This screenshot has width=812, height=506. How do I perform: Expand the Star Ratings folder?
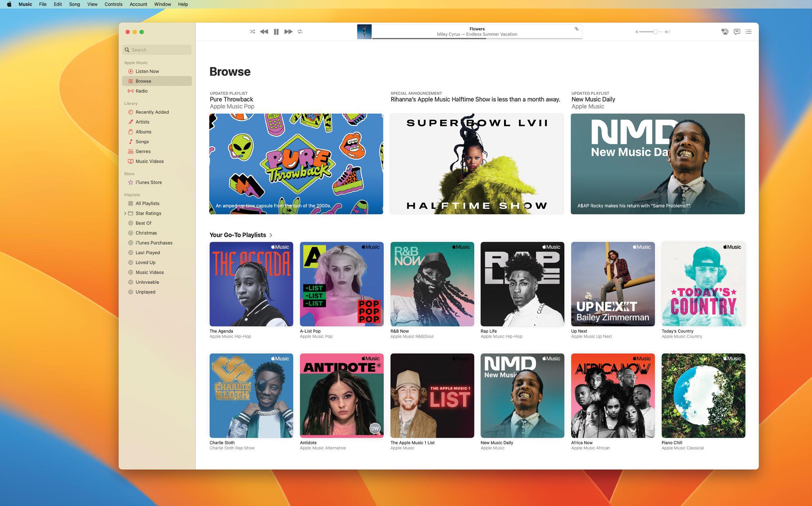click(125, 213)
